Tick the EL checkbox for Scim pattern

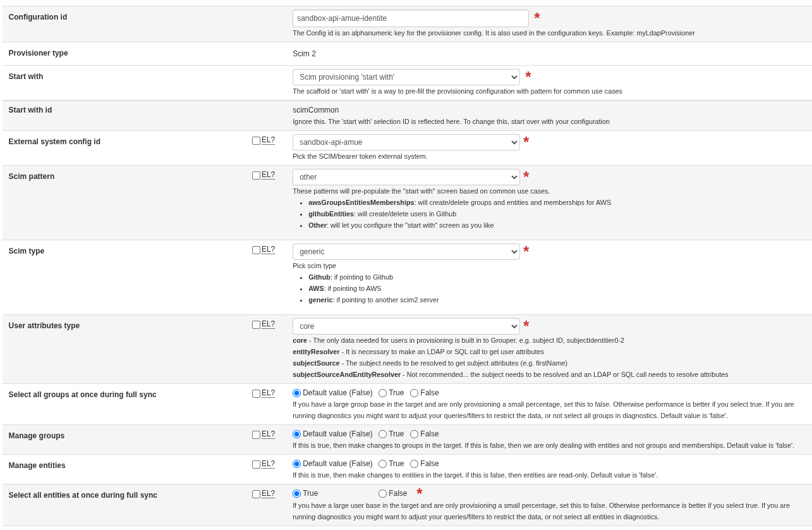[x=256, y=175]
